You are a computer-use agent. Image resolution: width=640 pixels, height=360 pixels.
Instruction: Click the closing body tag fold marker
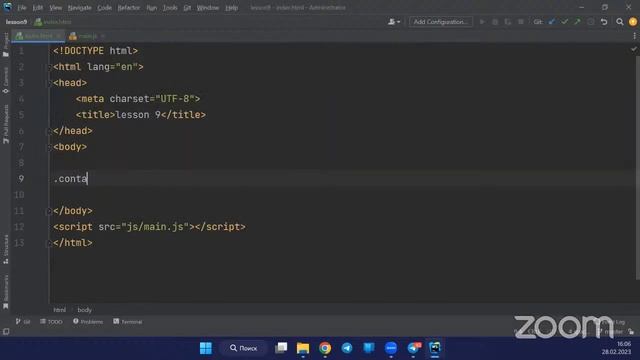coord(50,211)
